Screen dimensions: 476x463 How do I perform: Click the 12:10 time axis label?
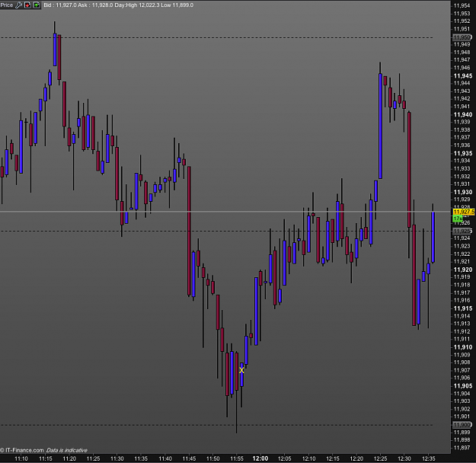click(x=308, y=458)
